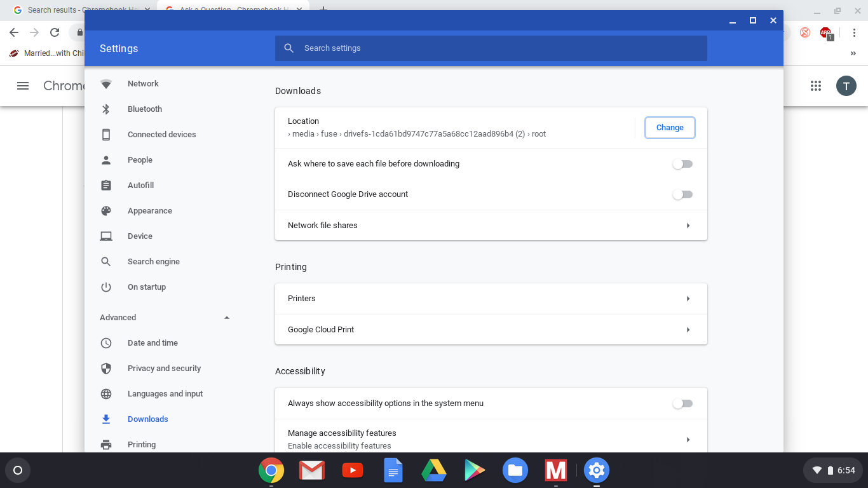Image resolution: width=868 pixels, height=488 pixels.
Task: Click the Autofill clipboard icon
Action: point(106,186)
